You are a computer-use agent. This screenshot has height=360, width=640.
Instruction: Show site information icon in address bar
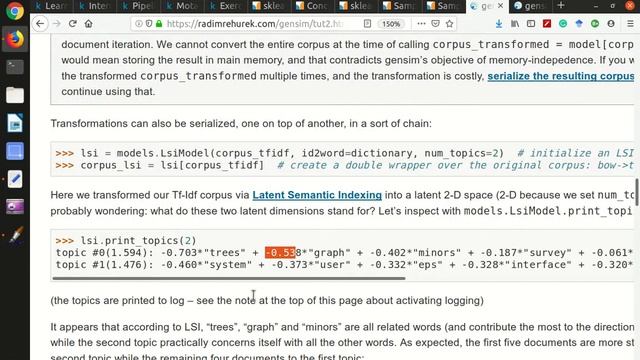point(138,24)
